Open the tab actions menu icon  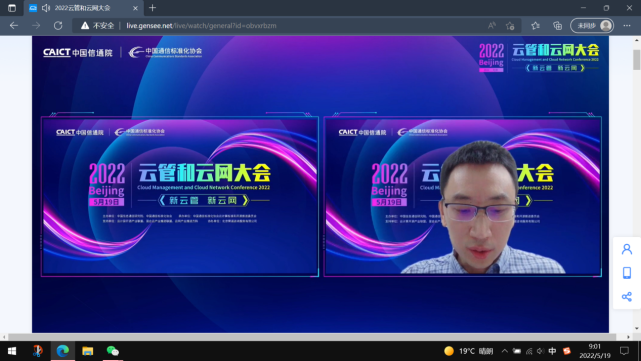point(12,8)
